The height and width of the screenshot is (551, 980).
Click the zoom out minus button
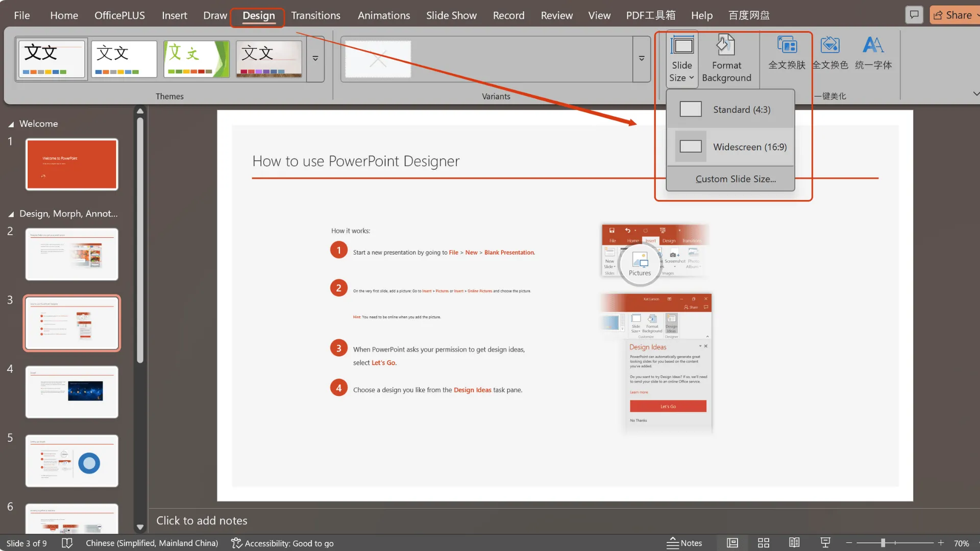[849, 543]
